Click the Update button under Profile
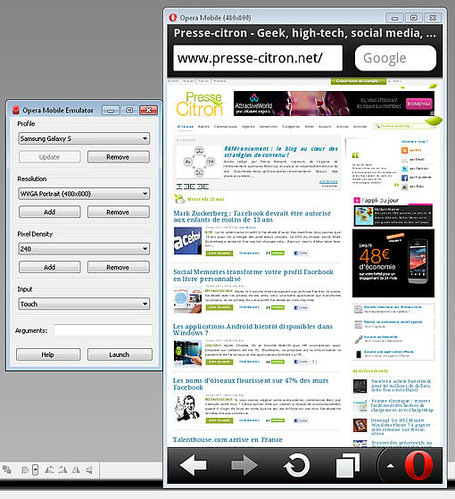 [50, 157]
